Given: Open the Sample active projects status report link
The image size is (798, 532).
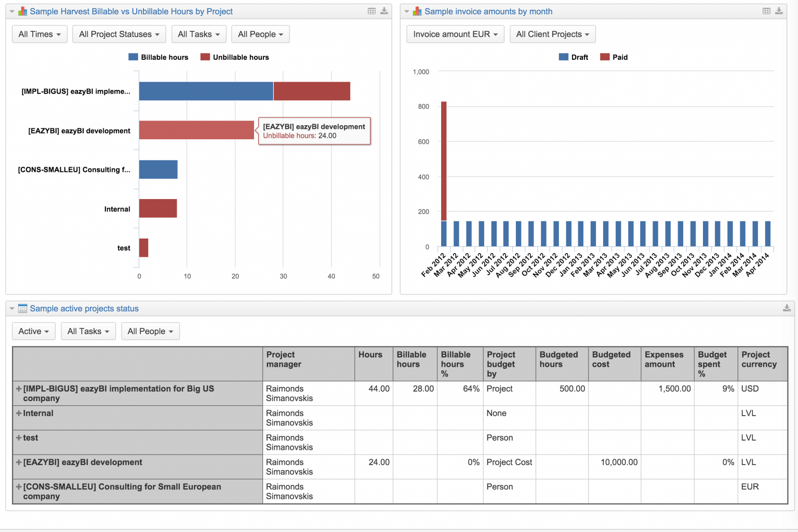Looking at the screenshot, I should tap(84, 308).
